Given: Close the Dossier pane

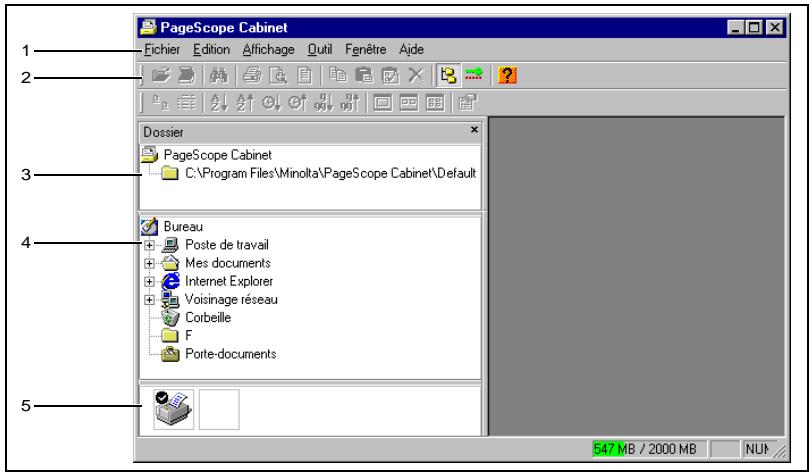Looking at the screenshot, I should [x=474, y=130].
